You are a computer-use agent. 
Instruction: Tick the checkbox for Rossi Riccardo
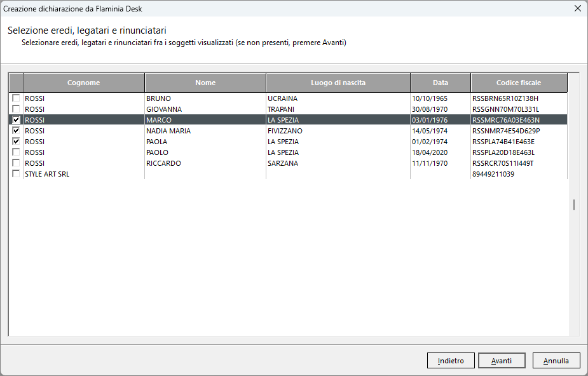pyautogui.click(x=16, y=163)
